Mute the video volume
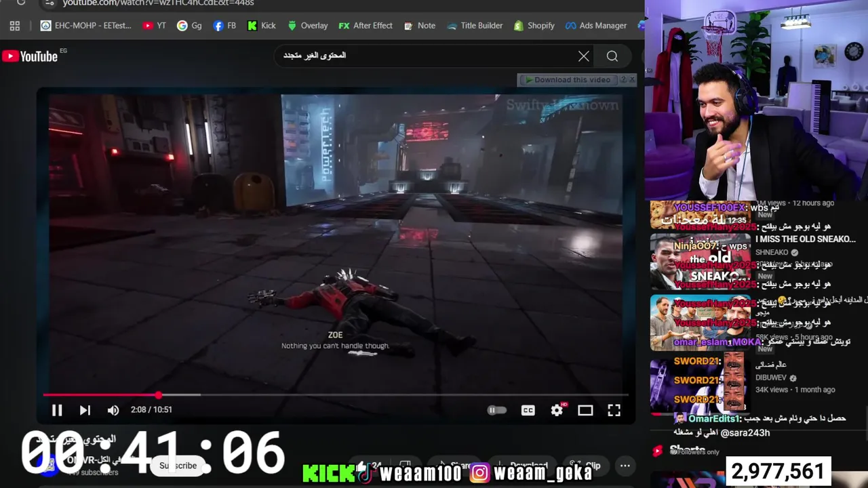Viewport: 868px width, 488px height. (113, 410)
